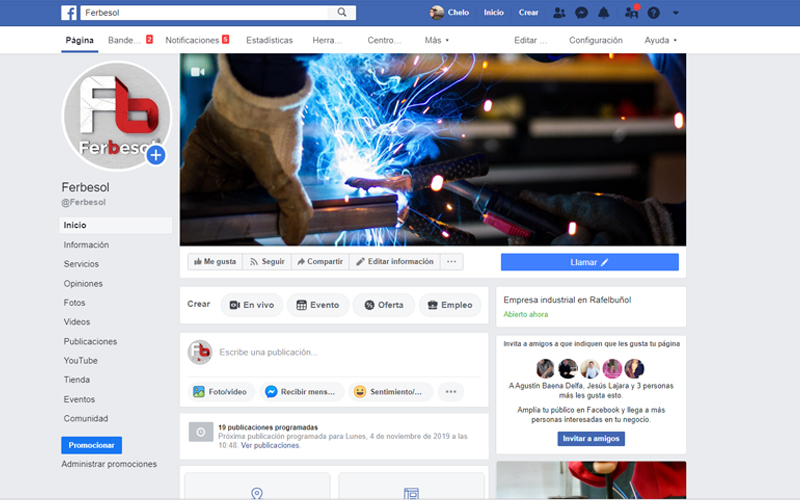
Task: Click the Ferbesol search field
Action: coord(205,12)
